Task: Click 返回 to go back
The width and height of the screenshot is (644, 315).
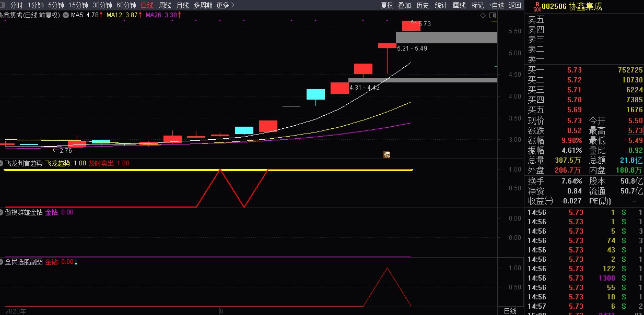Action: [x=515, y=5]
